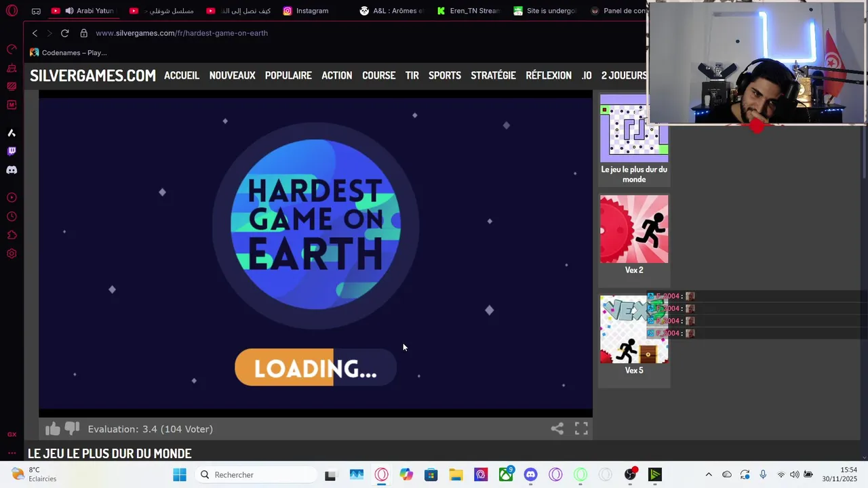Open the TIR category
Viewport: 868px width, 488px height.
412,75
